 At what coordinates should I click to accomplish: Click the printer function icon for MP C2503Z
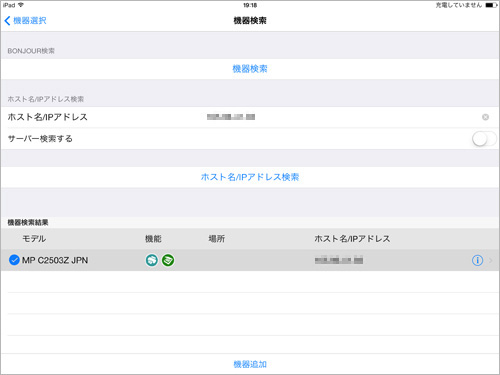click(152, 260)
